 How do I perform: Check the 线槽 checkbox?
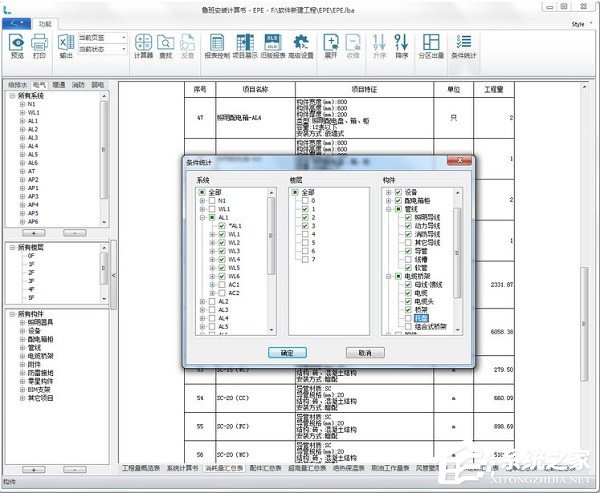[408, 260]
